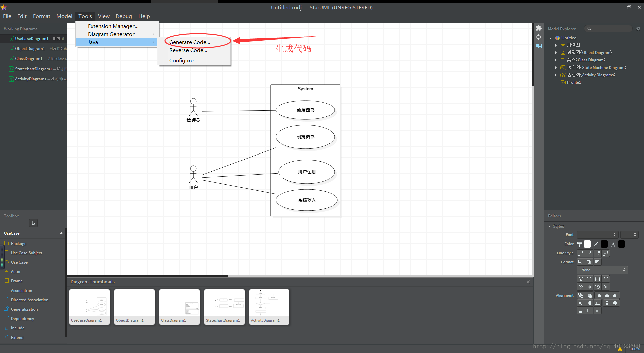Toggle Show Shadow format button
The image size is (644, 353).
[589, 262]
